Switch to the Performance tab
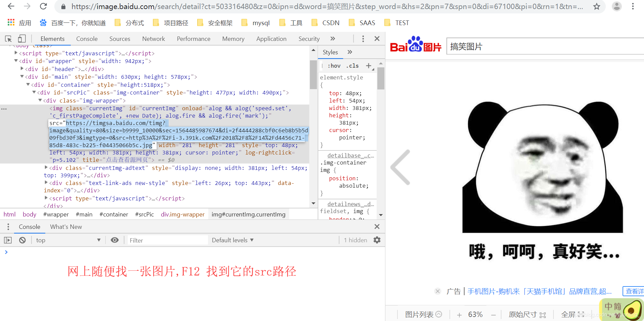The image size is (644, 321). pos(194,39)
